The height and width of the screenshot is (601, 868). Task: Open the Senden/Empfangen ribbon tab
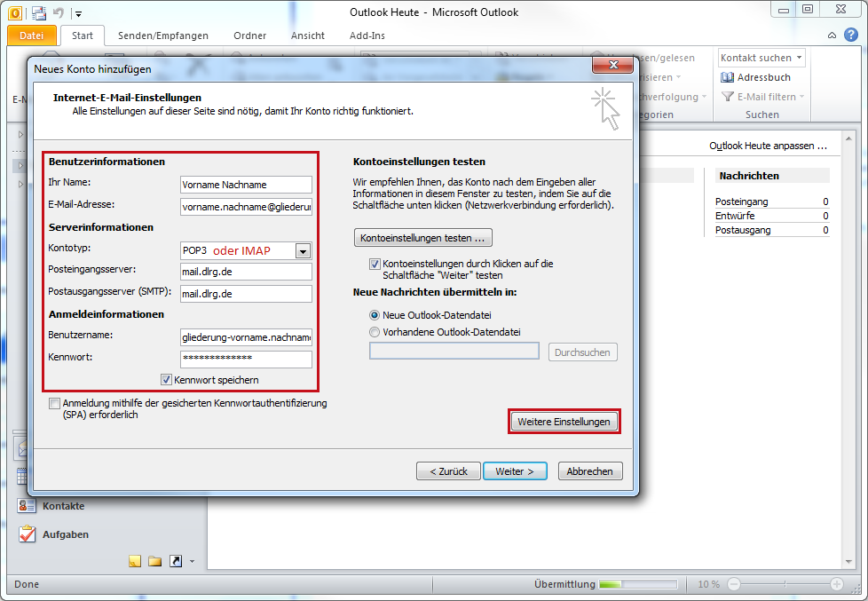click(162, 36)
